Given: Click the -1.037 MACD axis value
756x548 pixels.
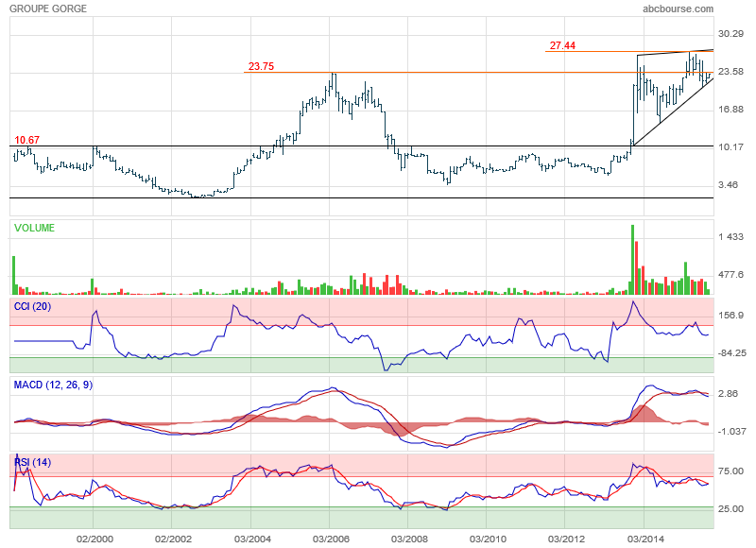Looking at the screenshot, I should (x=731, y=432).
